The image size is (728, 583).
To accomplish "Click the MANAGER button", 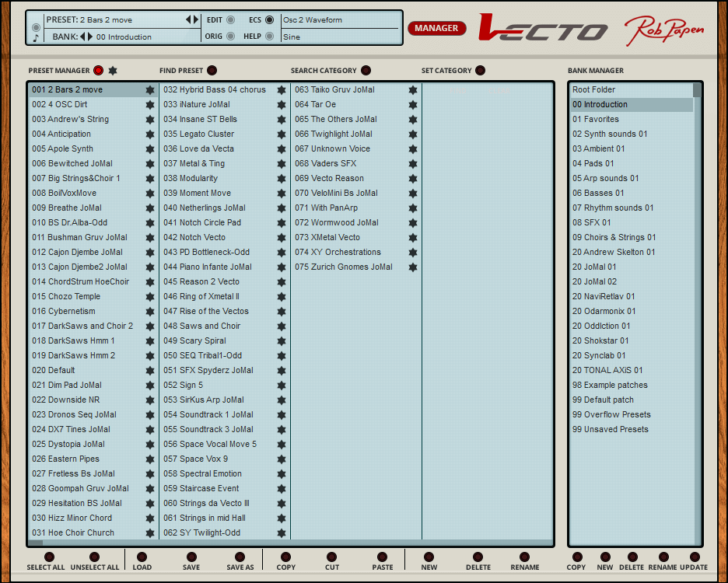I will (x=436, y=28).
